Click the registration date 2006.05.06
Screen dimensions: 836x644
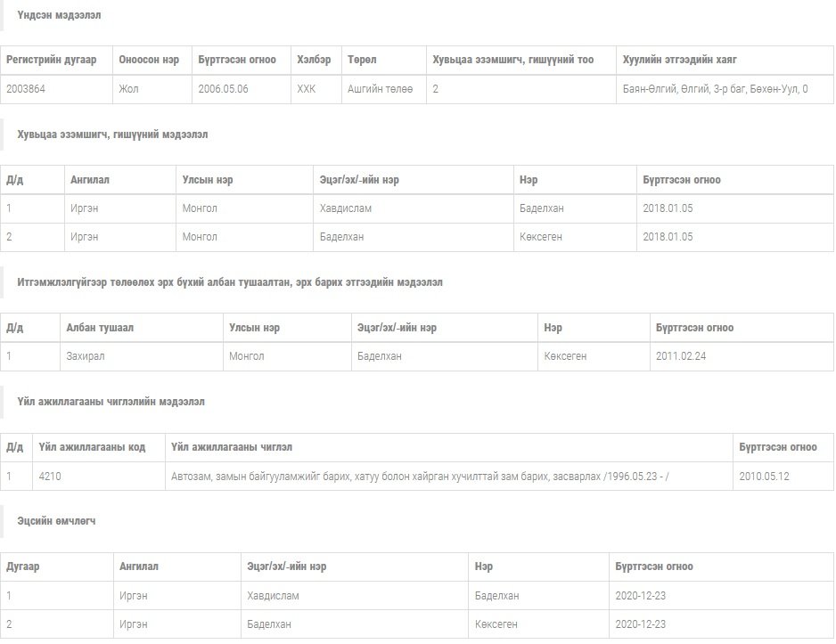(223, 89)
